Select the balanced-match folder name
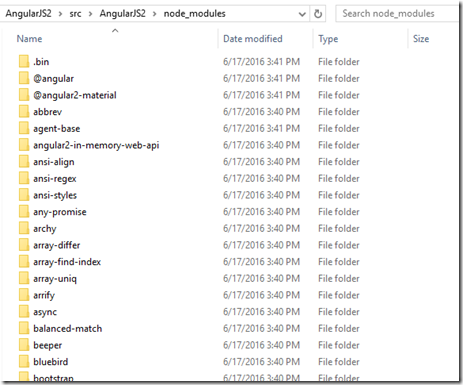This screenshot has width=463, height=385. point(68,328)
